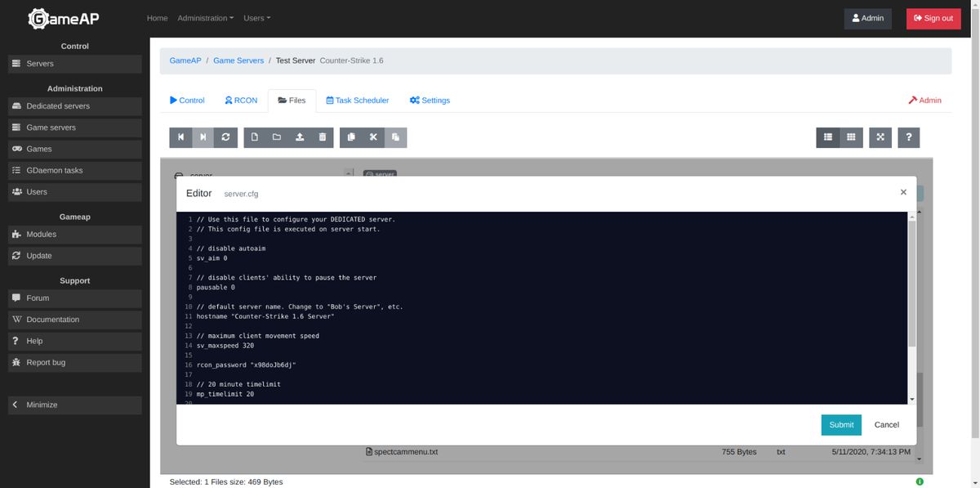Open file manager help question icon
The image size is (980, 488).
908,137
